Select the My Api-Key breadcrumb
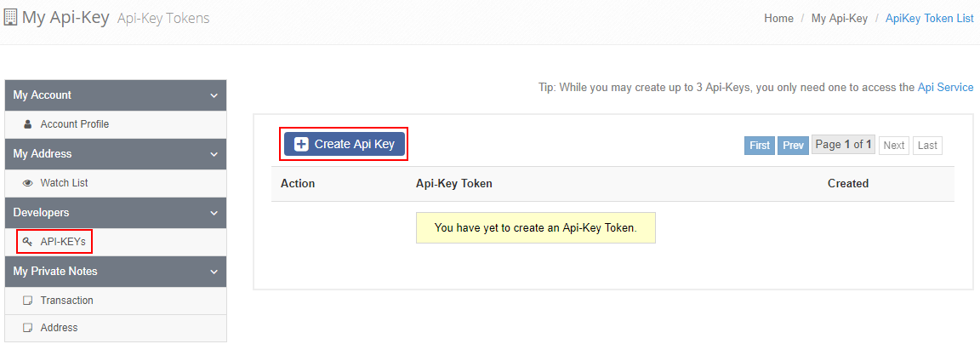Image resolution: width=980 pixels, height=344 pixels. click(x=839, y=18)
